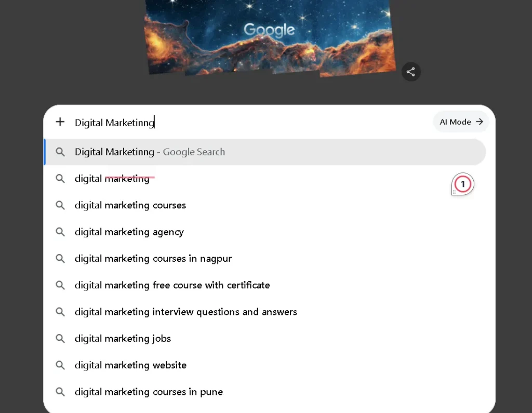532x413 pixels.
Task: Click magnifier icon beside 'digital marketing courses in pune'
Action: (60, 392)
